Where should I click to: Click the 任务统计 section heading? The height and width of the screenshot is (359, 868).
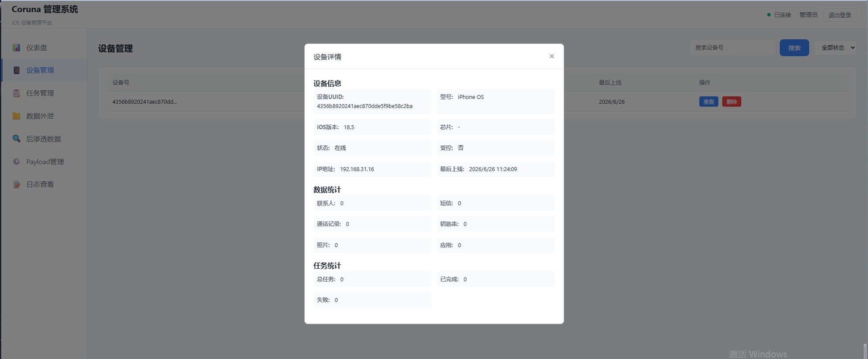327,266
